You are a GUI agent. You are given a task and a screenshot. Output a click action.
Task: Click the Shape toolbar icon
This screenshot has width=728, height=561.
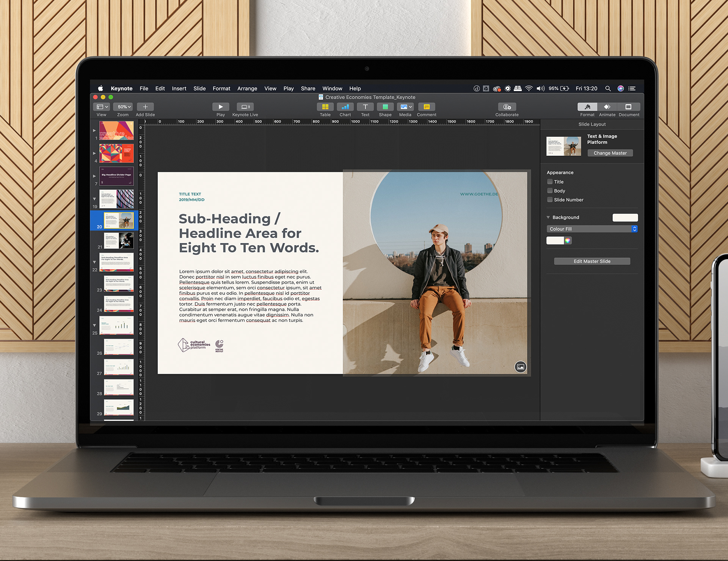385,107
